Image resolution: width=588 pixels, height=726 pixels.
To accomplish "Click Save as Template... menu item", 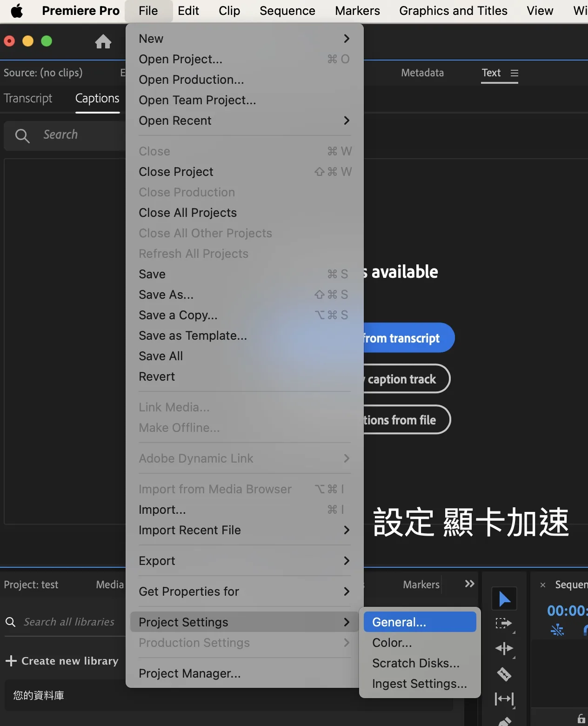I will coord(244,336).
